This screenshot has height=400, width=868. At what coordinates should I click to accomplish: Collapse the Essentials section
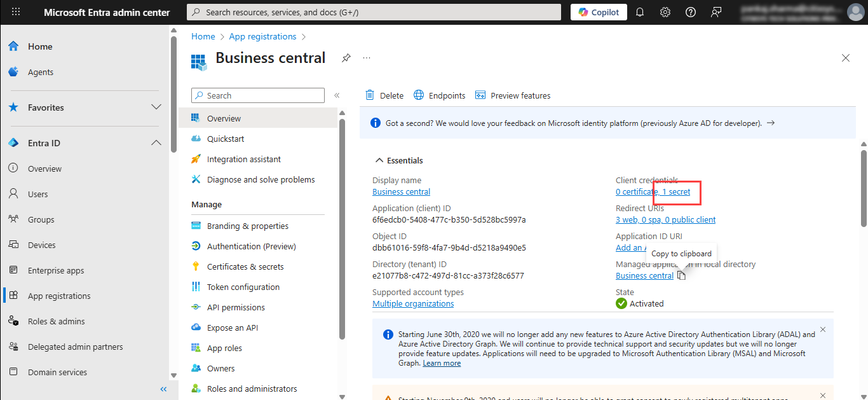[379, 160]
